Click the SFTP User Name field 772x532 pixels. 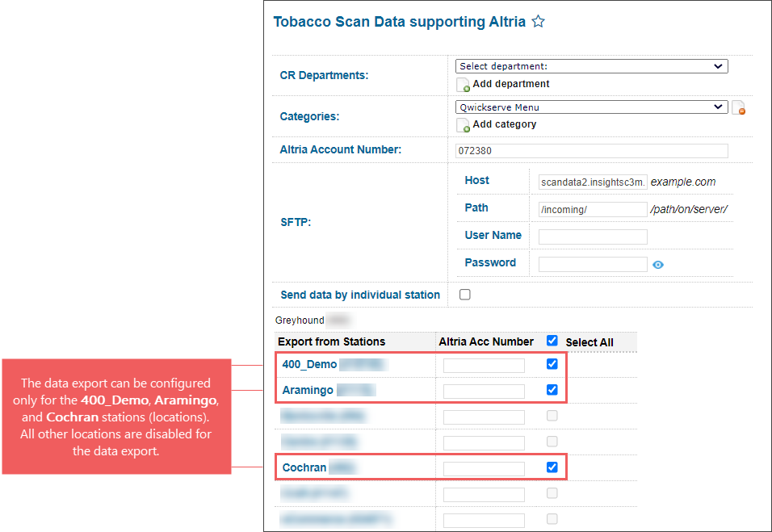coord(593,237)
